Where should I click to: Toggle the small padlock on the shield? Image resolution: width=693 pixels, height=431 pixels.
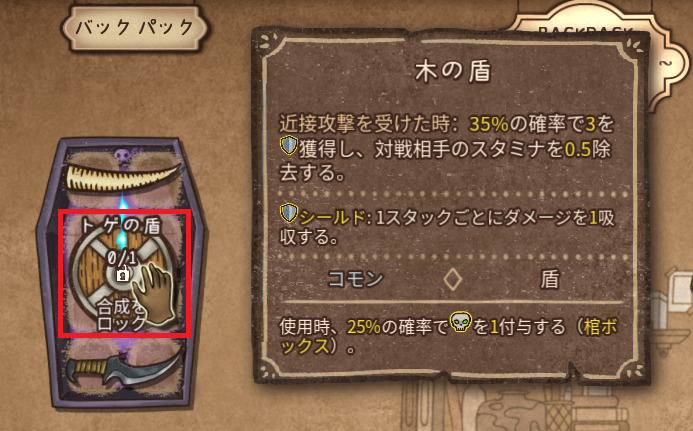point(122,274)
